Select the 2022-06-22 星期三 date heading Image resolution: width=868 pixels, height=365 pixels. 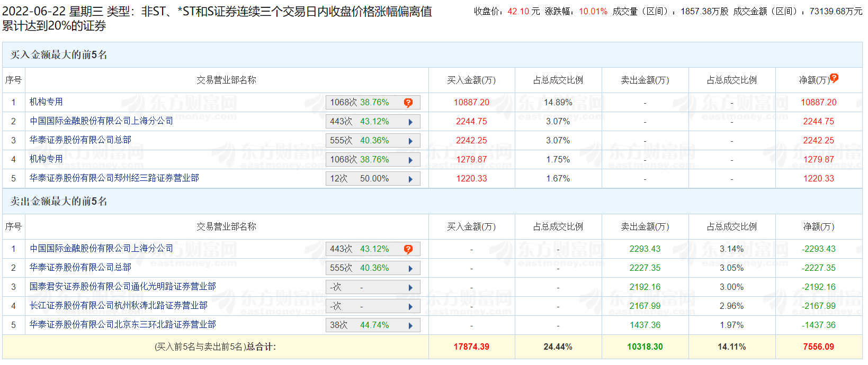[53, 12]
